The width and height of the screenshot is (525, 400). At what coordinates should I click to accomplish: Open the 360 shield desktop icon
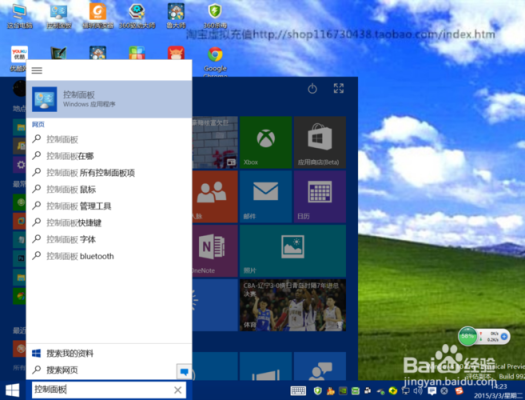[215, 15]
